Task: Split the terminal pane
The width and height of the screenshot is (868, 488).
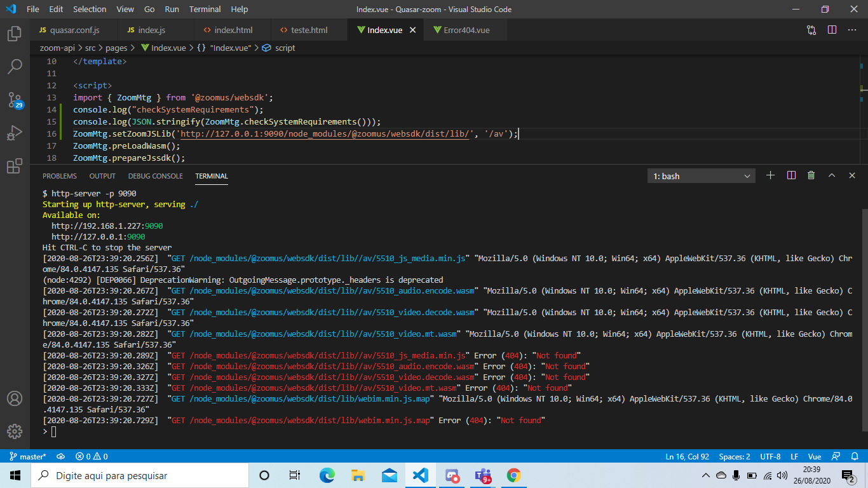Action: coord(791,175)
